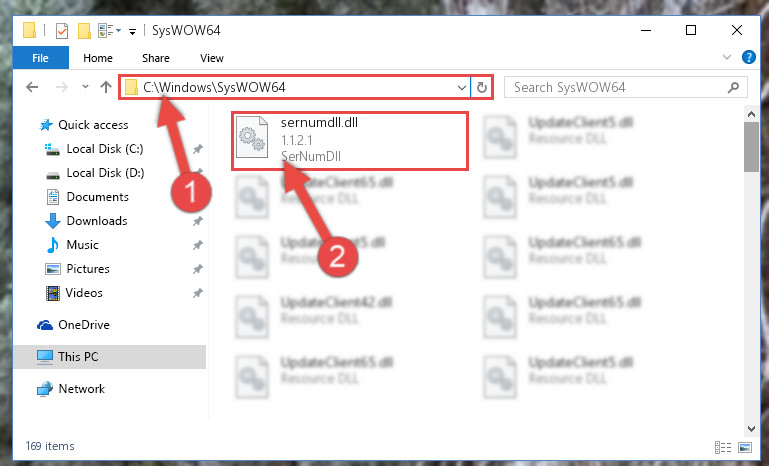Image resolution: width=769 pixels, height=466 pixels.
Task: Open the Customize Quick Access Toolbar dropdown
Action: (x=132, y=32)
